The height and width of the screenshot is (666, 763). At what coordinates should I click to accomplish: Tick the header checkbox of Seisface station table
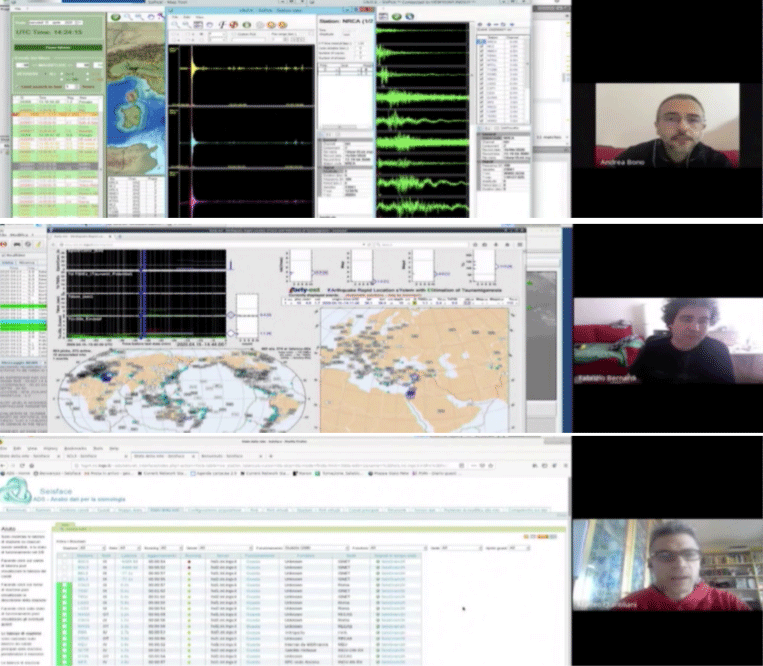pos(64,555)
